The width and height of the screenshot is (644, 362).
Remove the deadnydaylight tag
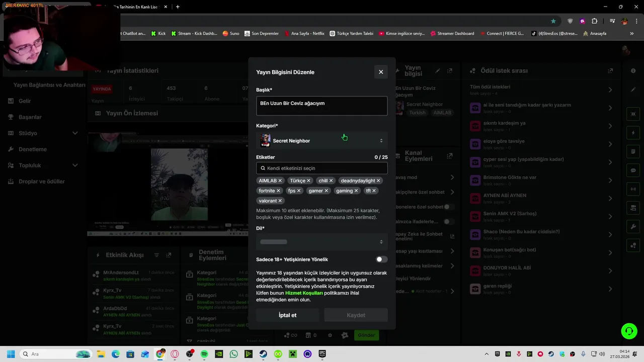pyautogui.click(x=378, y=180)
